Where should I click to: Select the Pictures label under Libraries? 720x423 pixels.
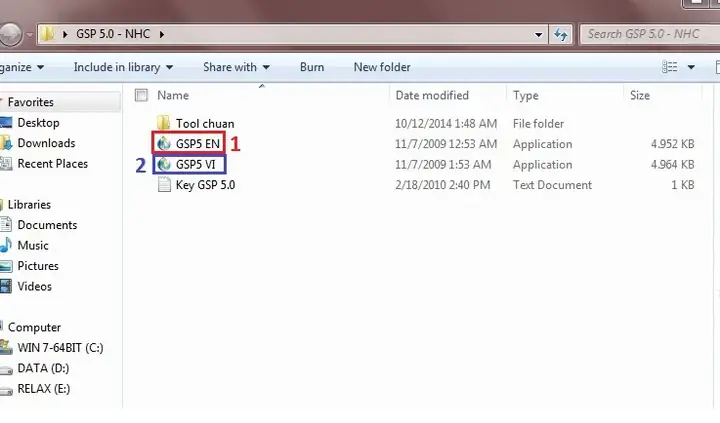pyautogui.click(x=38, y=265)
